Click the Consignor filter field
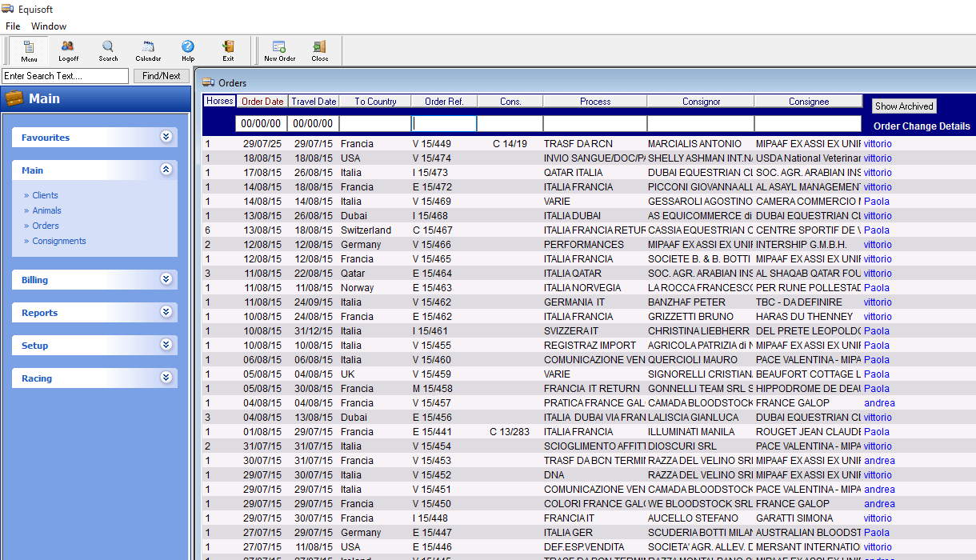Viewport: 976px width, 560px height. (701, 123)
